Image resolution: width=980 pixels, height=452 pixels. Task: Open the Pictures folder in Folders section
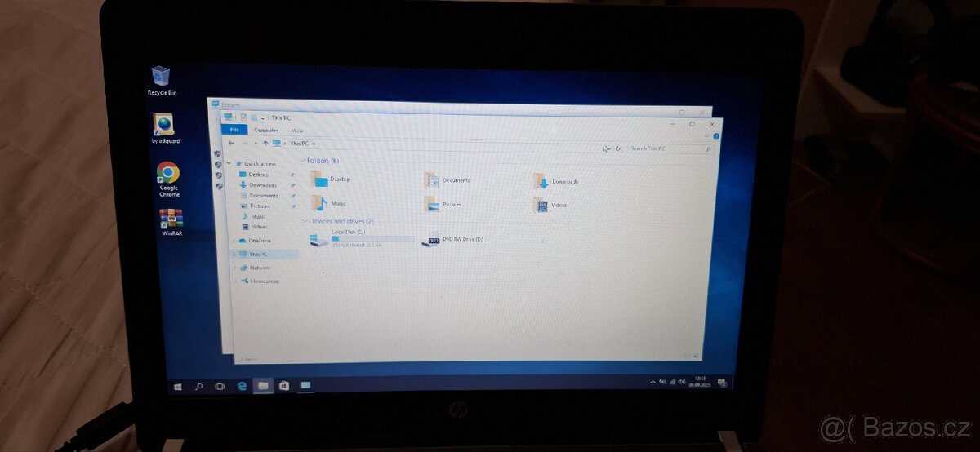point(443,204)
